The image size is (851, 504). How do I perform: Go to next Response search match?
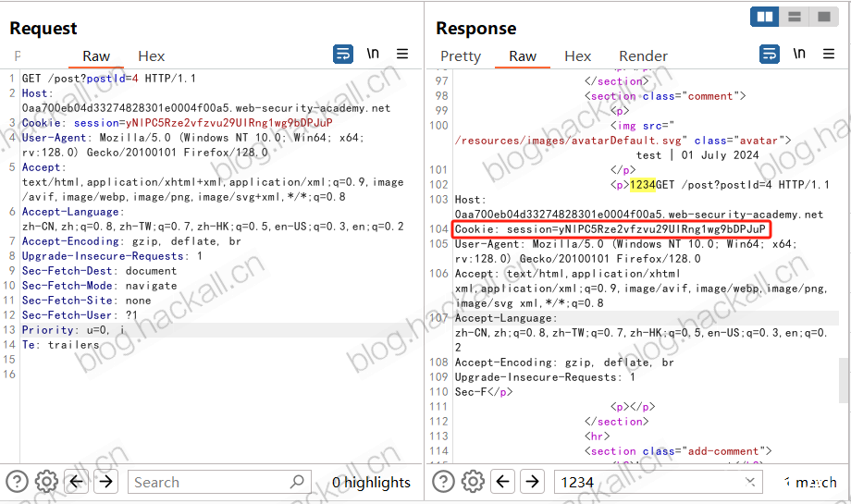(533, 481)
